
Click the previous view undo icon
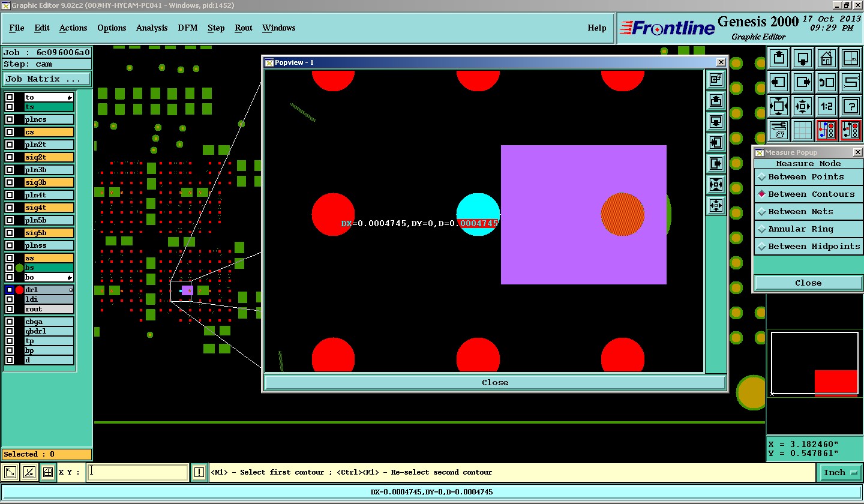point(827,82)
